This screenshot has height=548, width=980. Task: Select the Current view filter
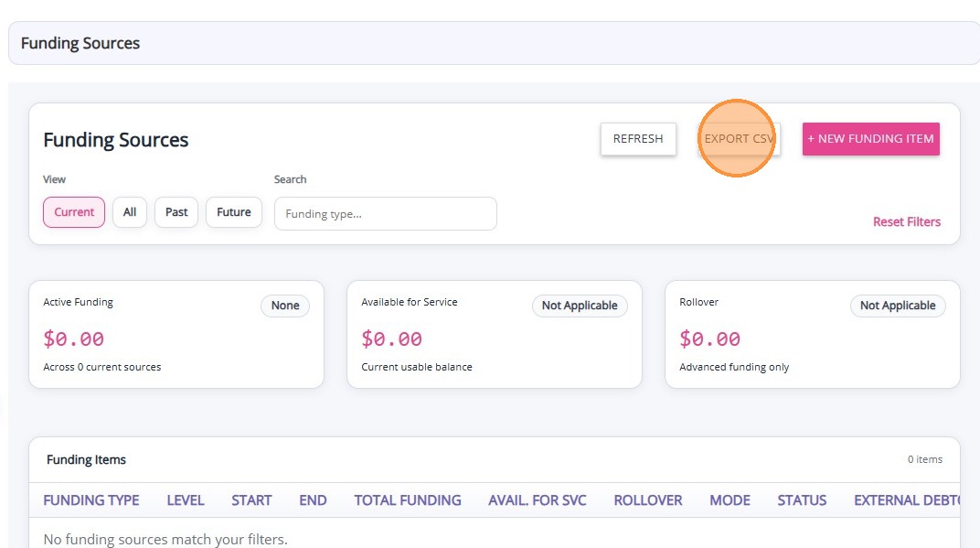pyautogui.click(x=74, y=212)
